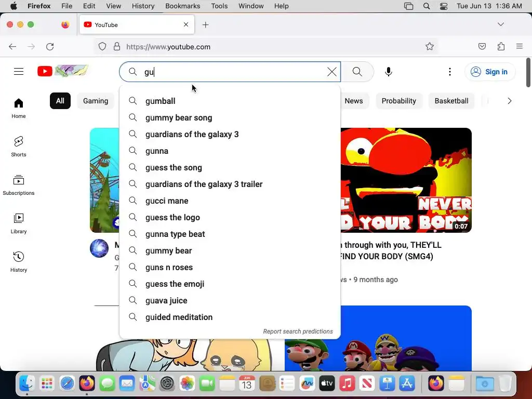The image size is (532, 399).
Task: Choose the 'guess the logo' suggestion
Action: pyautogui.click(x=230, y=218)
